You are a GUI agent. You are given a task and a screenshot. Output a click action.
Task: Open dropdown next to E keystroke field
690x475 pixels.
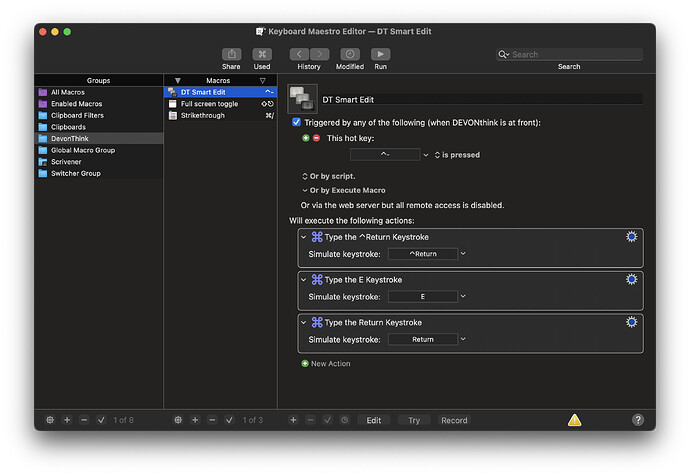[463, 296]
